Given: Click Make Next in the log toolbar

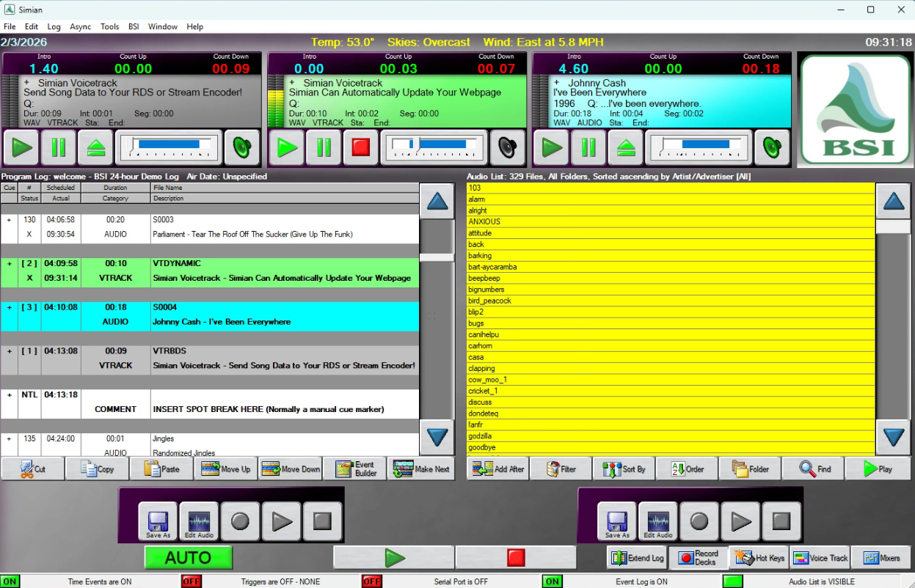Looking at the screenshot, I should [x=421, y=468].
